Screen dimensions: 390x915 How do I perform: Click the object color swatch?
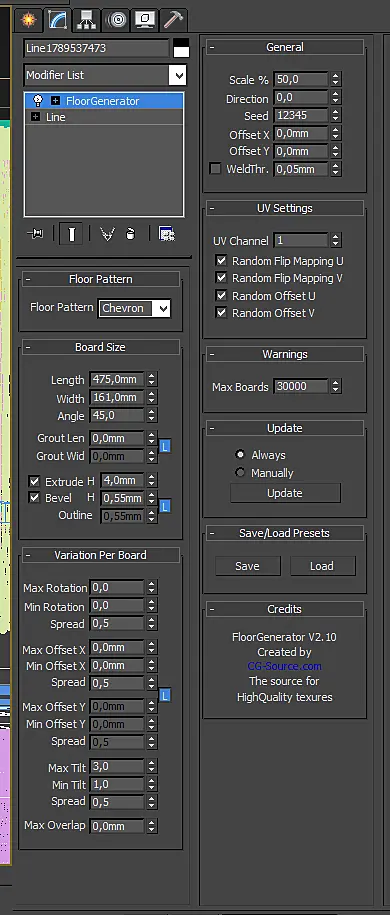click(x=182, y=48)
